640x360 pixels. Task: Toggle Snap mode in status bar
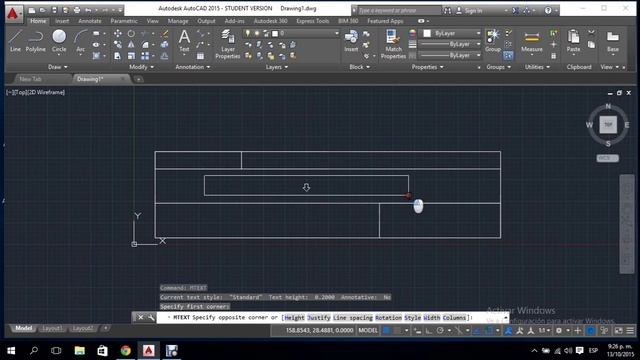click(x=397, y=331)
